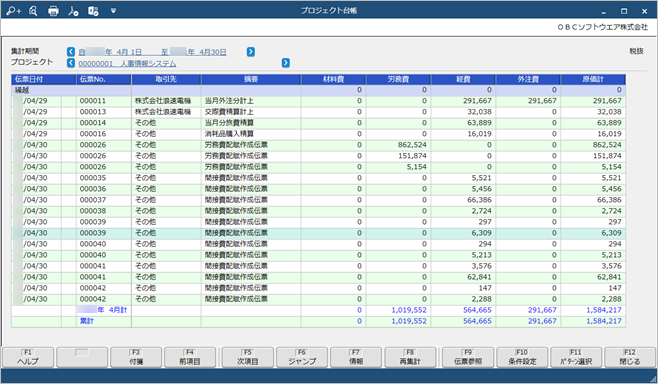The width and height of the screenshot is (658, 384).
Task: Open the 集計期間 date range link
Action: coord(153,52)
